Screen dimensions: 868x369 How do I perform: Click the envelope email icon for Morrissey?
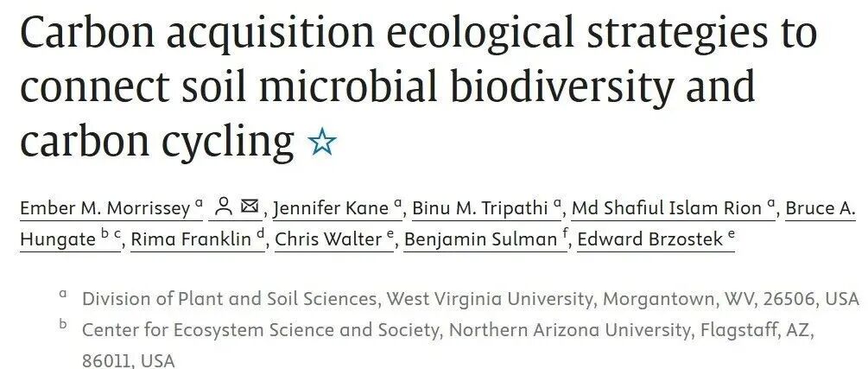[250, 207]
